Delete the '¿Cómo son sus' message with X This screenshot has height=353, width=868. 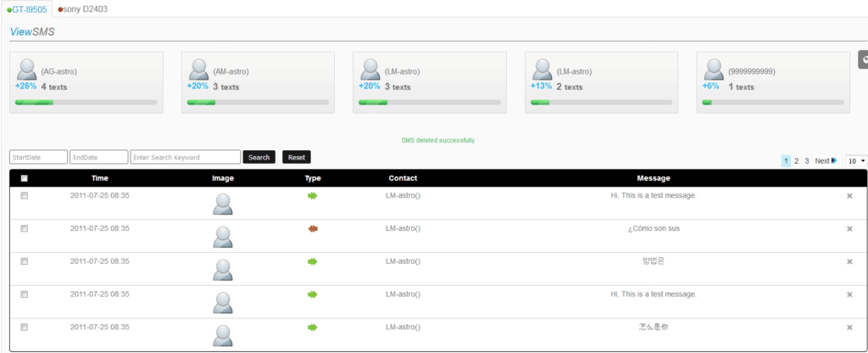849,229
